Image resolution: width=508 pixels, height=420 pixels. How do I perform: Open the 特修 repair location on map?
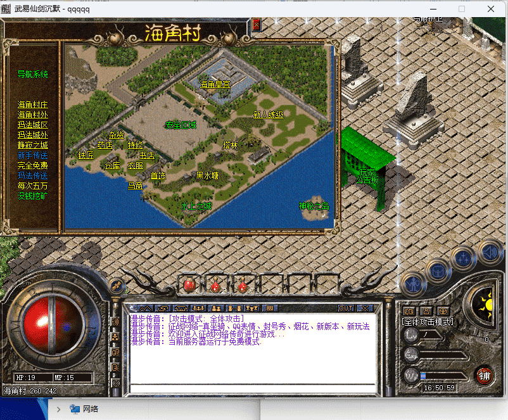135,145
